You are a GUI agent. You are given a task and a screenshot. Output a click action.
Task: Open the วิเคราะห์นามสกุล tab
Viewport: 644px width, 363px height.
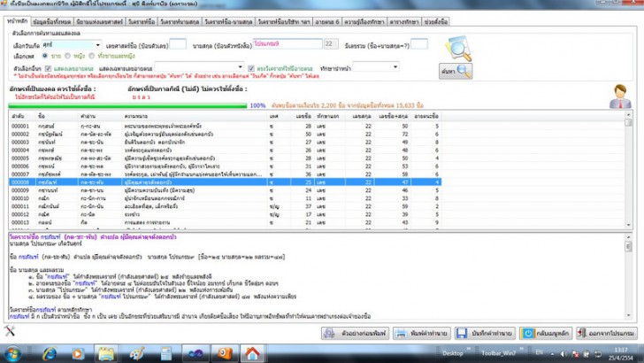(x=180, y=21)
